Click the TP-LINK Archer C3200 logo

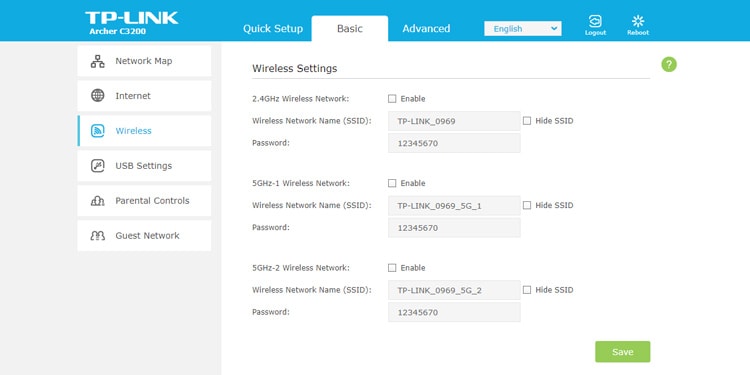[132, 23]
